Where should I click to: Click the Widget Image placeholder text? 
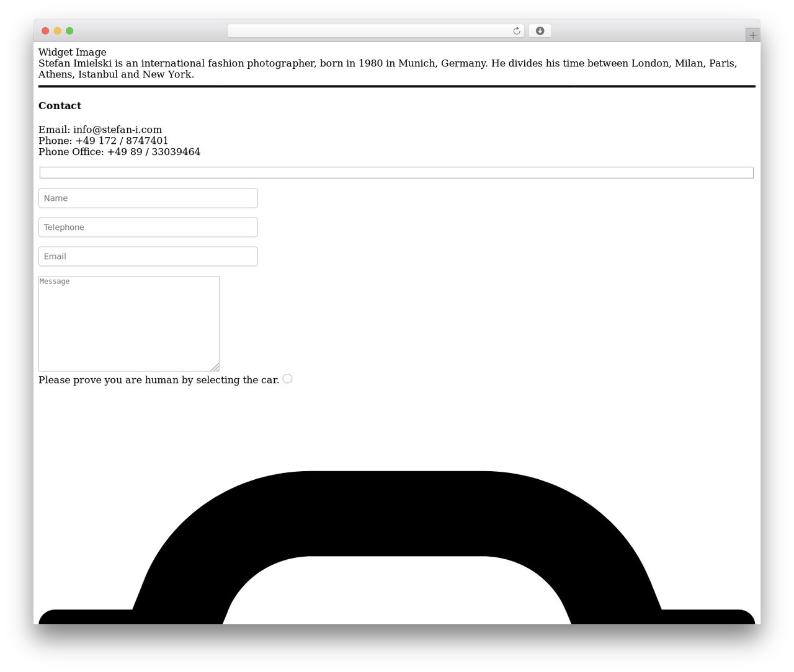click(73, 52)
